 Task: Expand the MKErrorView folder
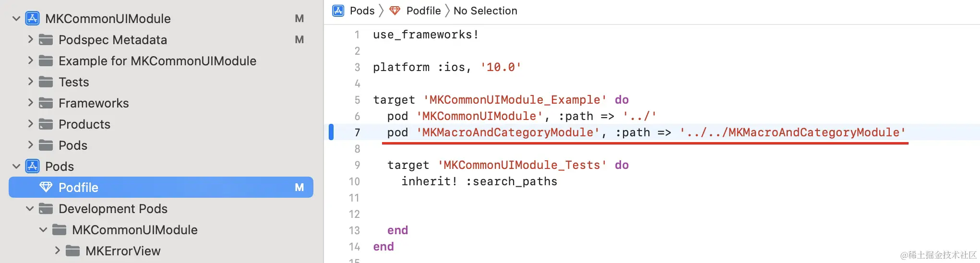point(57,251)
